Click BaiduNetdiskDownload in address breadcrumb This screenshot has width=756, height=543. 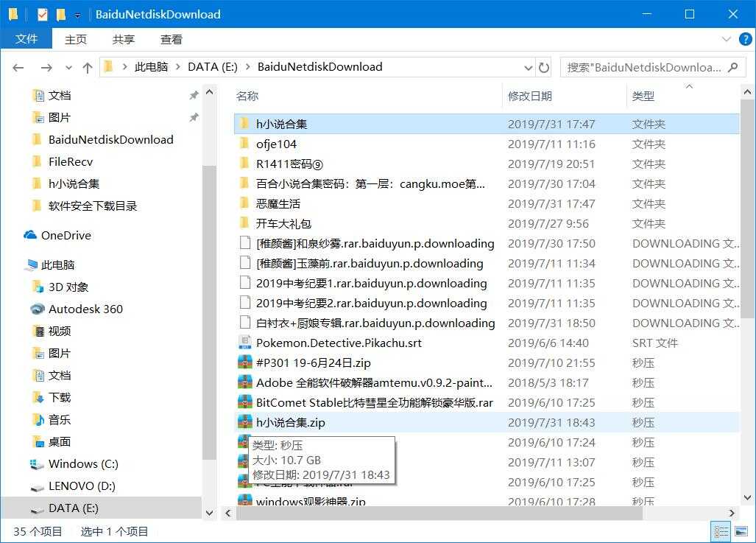point(319,66)
